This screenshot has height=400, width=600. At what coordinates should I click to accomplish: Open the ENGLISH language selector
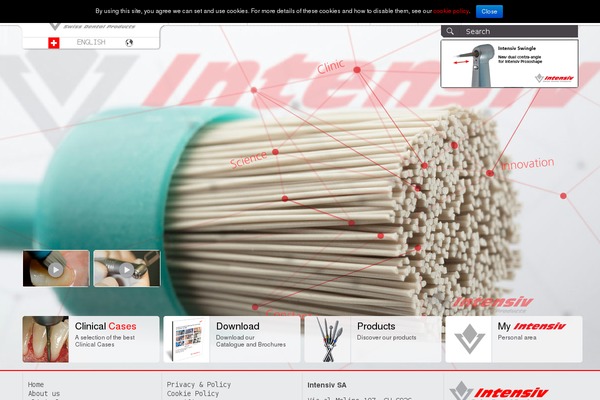(x=91, y=42)
